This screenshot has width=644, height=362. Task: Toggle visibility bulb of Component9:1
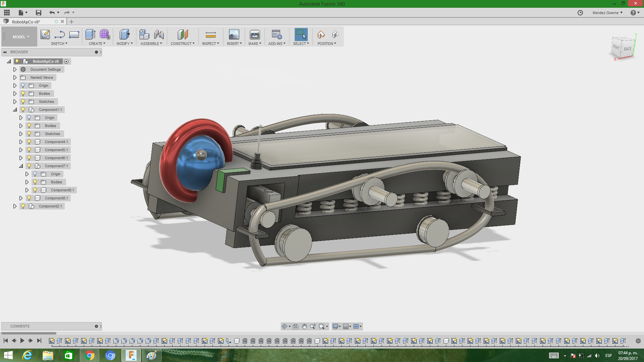(35, 190)
